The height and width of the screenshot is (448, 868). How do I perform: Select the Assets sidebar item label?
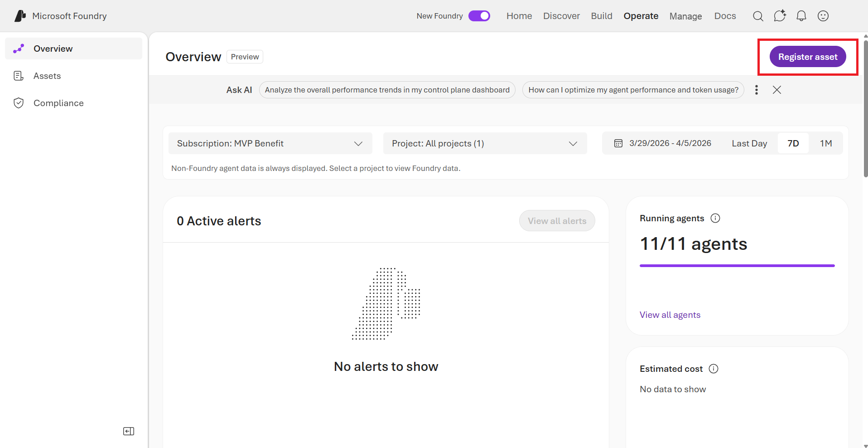coord(47,76)
